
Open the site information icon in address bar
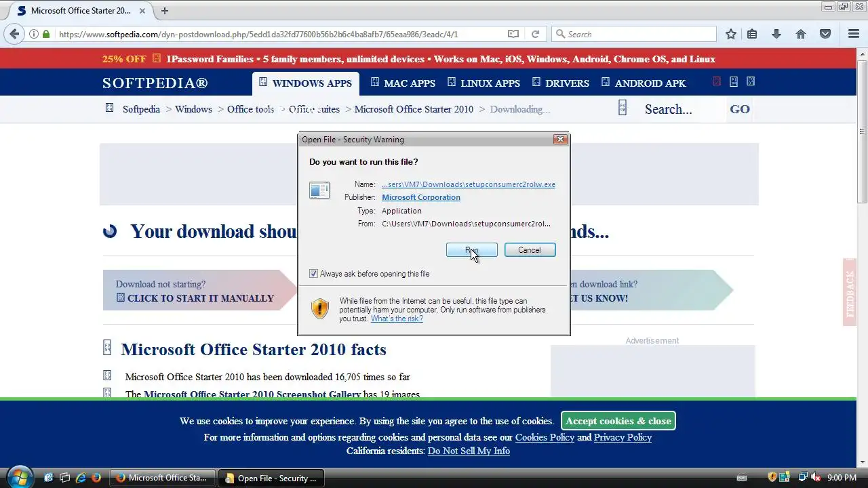[x=34, y=34]
